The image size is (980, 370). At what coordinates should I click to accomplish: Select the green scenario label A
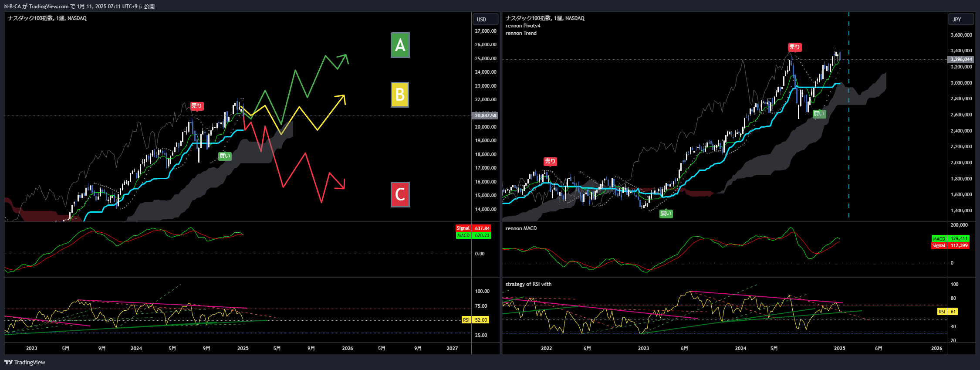pos(400,45)
